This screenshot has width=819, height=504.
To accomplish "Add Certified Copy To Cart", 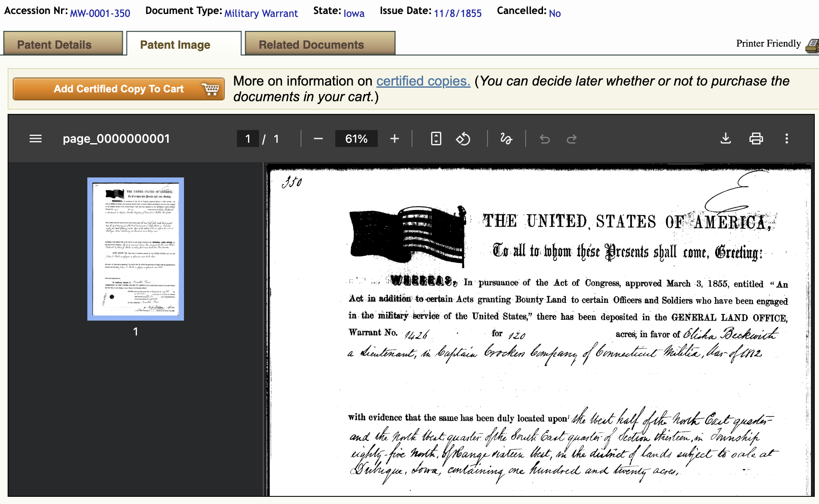I will [x=119, y=89].
